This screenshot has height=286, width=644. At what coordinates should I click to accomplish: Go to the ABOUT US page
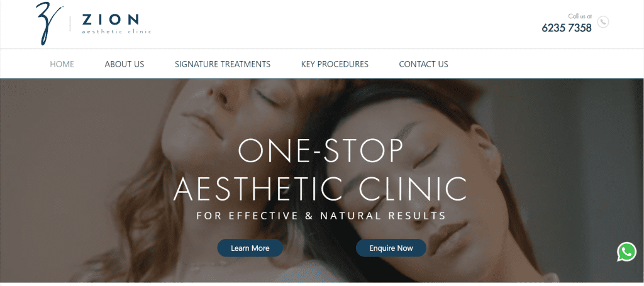tap(125, 64)
